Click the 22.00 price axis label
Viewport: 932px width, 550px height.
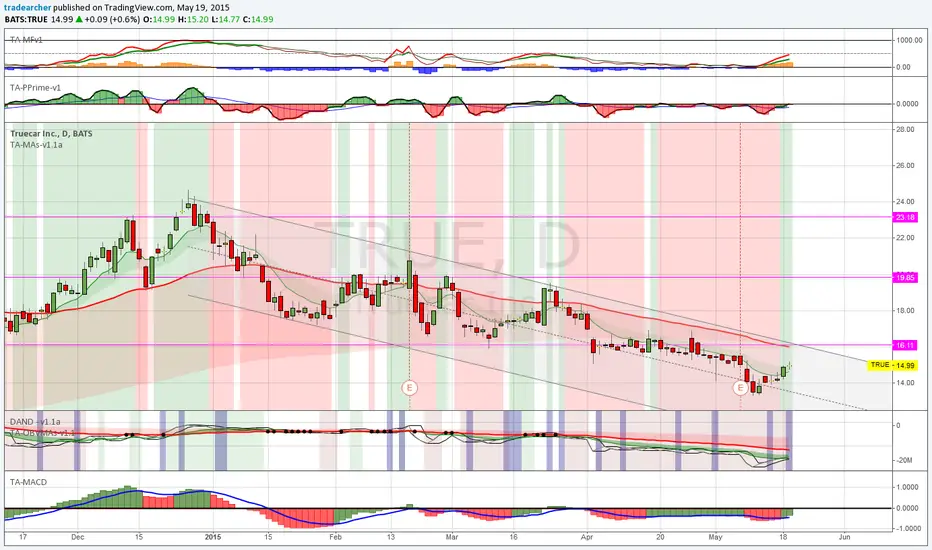(905, 238)
